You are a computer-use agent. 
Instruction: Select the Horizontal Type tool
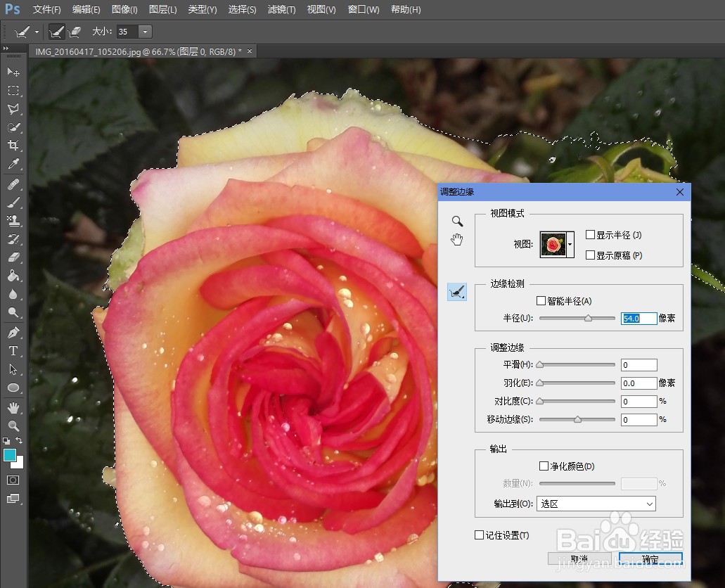tap(13, 351)
